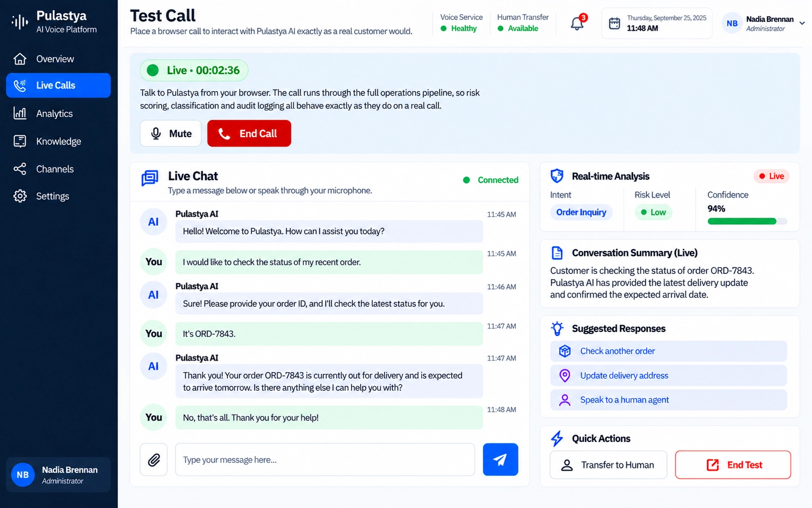The height and width of the screenshot is (508, 812).
Task: Click the Live Chat conversation icon
Action: tap(149, 178)
